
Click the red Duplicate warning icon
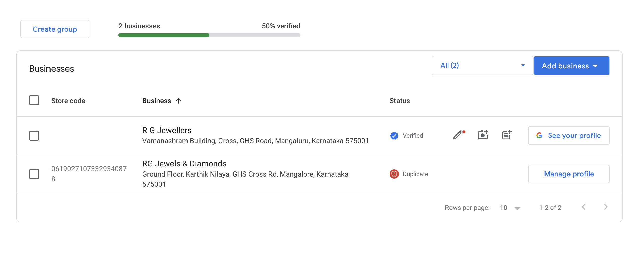tap(394, 174)
